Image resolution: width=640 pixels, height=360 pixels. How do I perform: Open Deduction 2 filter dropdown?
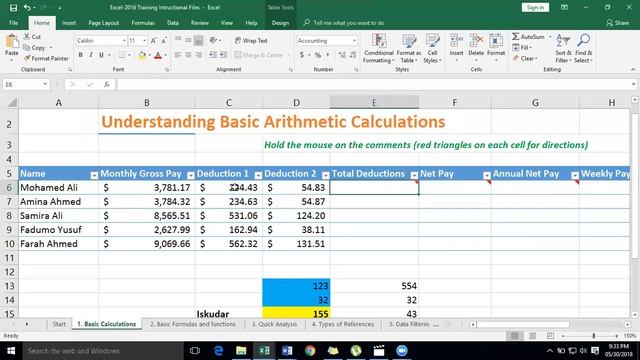coord(325,175)
